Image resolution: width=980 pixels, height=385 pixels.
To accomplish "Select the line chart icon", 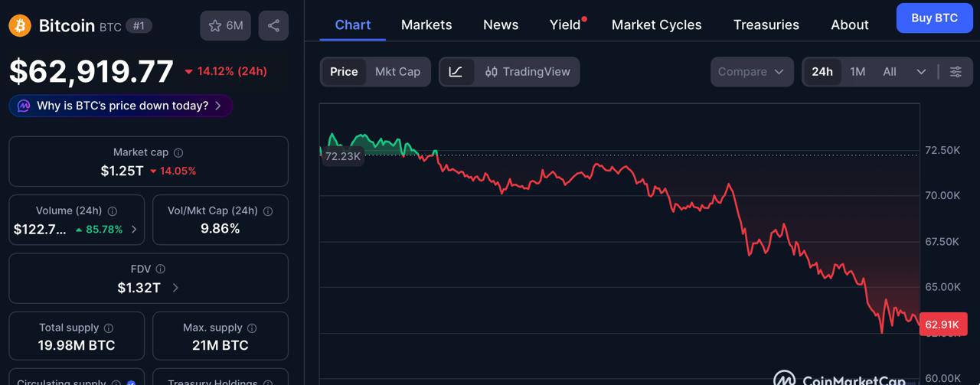I will click(x=456, y=71).
